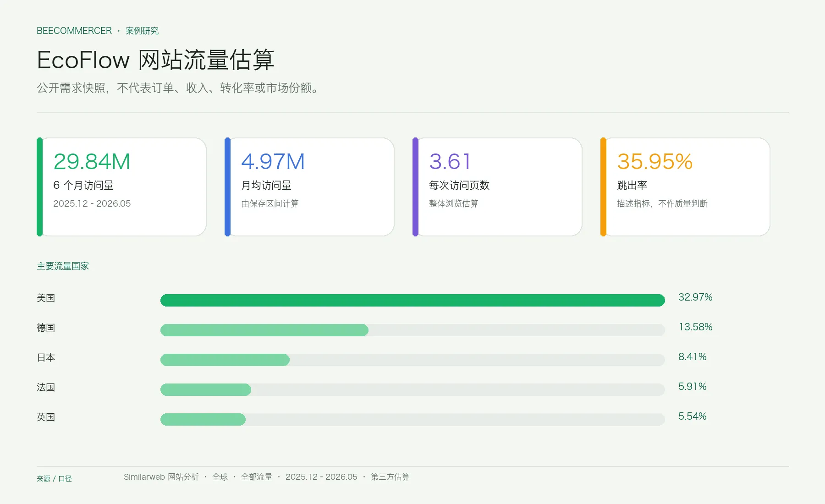The height and width of the screenshot is (504, 825).
Task: Click the BEECOMMERCER brand label
Action: pyautogui.click(x=74, y=31)
